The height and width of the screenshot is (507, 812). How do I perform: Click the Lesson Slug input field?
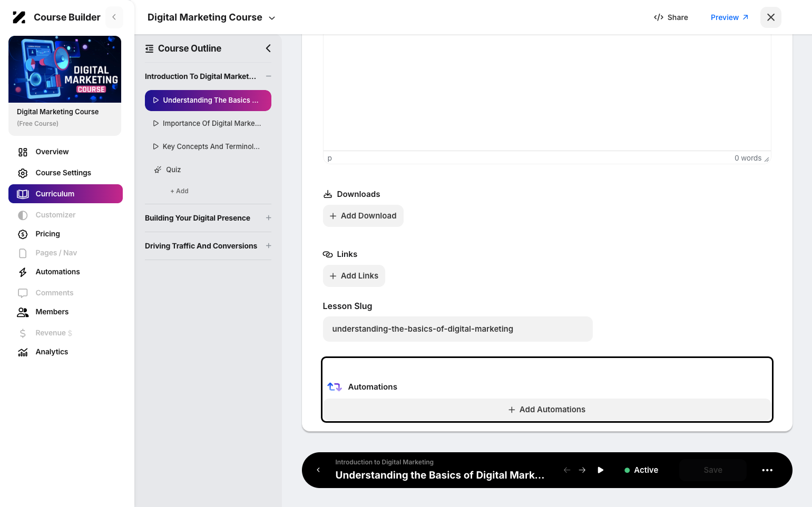click(458, 329)
